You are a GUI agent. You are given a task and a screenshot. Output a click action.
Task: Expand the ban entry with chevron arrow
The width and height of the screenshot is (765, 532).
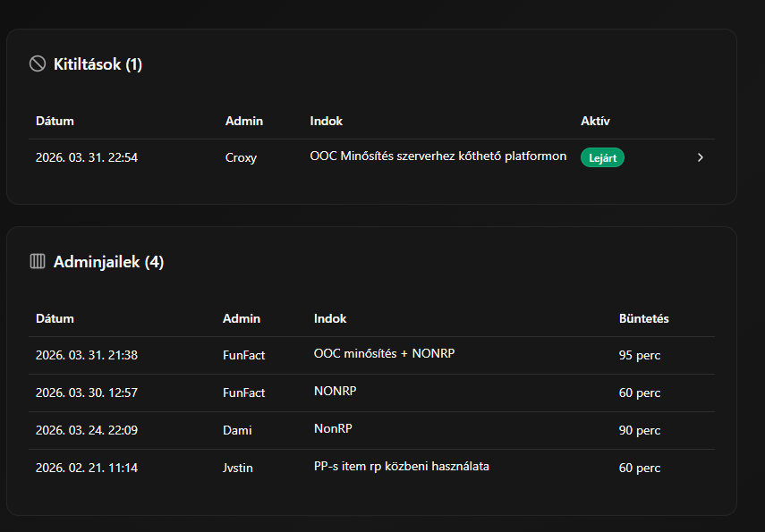pos(700,157)
